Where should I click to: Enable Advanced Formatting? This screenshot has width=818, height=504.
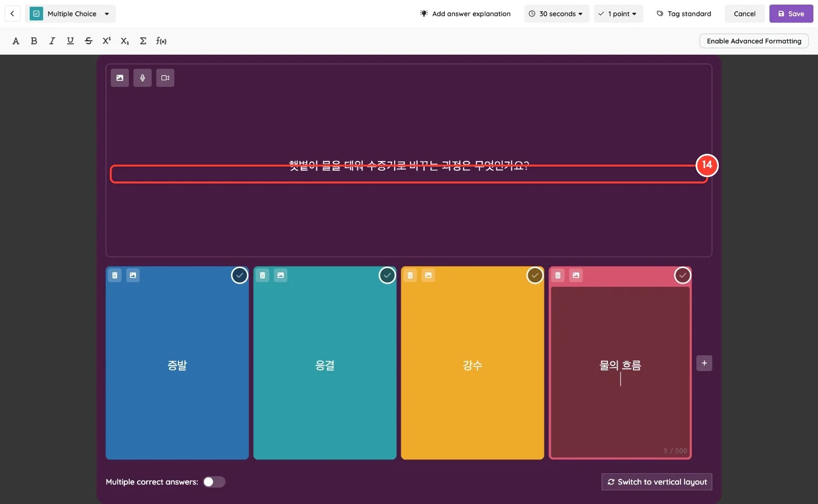point(754,41)
